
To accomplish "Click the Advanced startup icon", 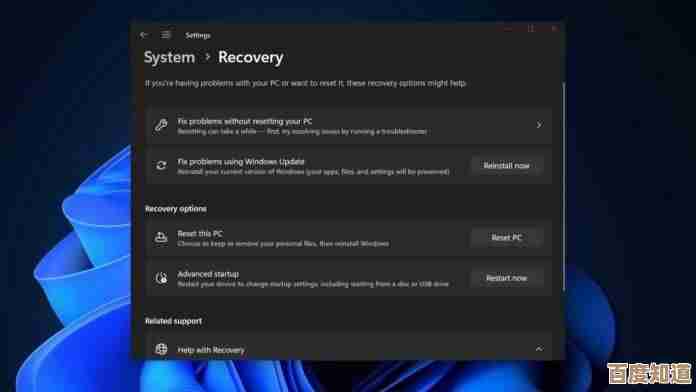I will pos(161,278).
